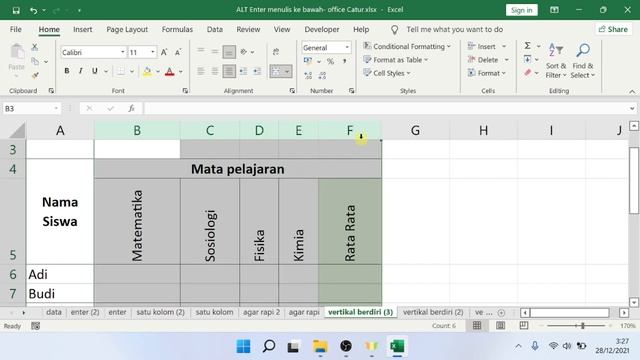Image resolution: width=640 pixels, height=360 pixels.
Task: Click Merge & Center button
Action: pos(276,71)
